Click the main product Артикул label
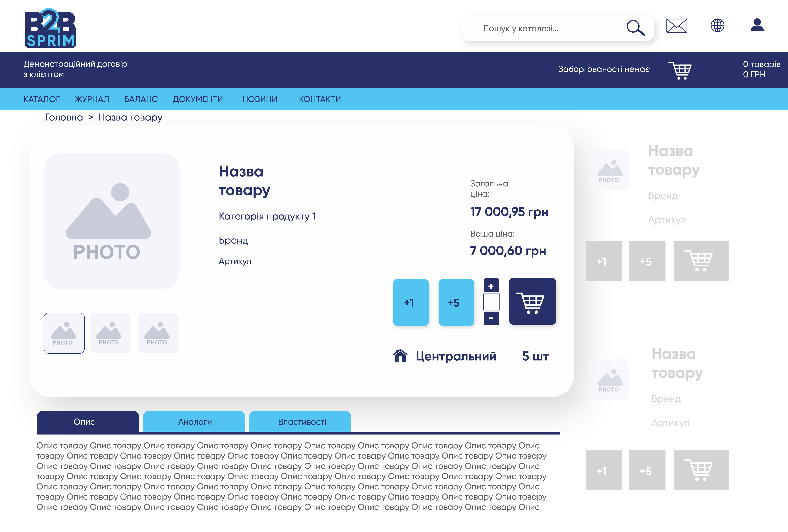The image size is (788, 532). point(235,261)
